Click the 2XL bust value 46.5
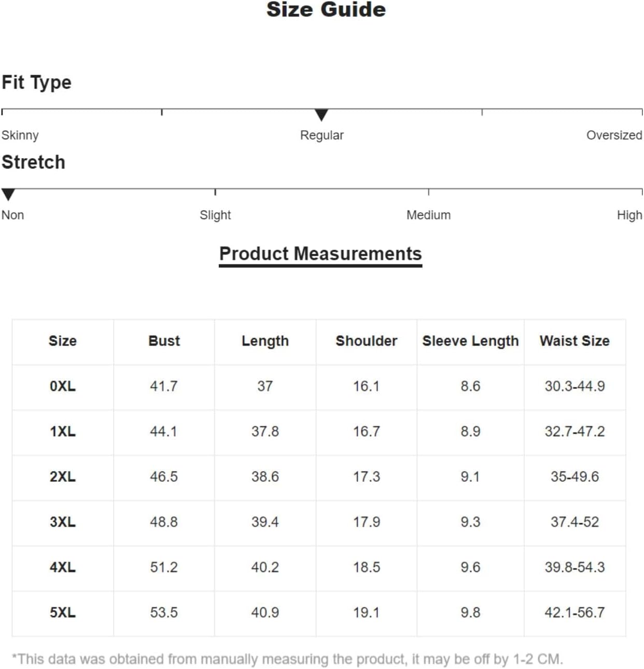Screen dimensions: 644x669 pyautogui.click(x=164, y=477)
